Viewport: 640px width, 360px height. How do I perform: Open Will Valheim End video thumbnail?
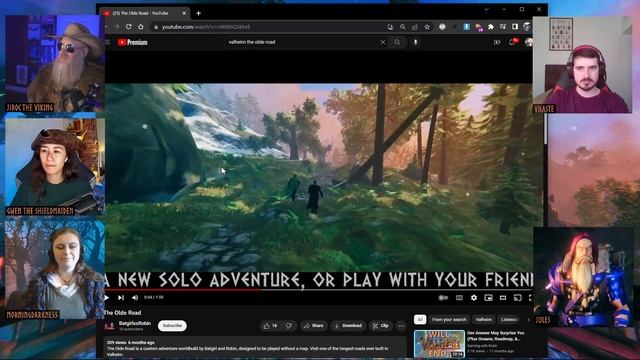pos(439,344)
